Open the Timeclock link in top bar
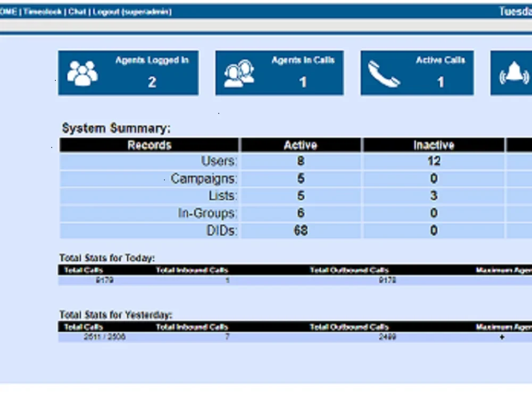 [43, 12]
